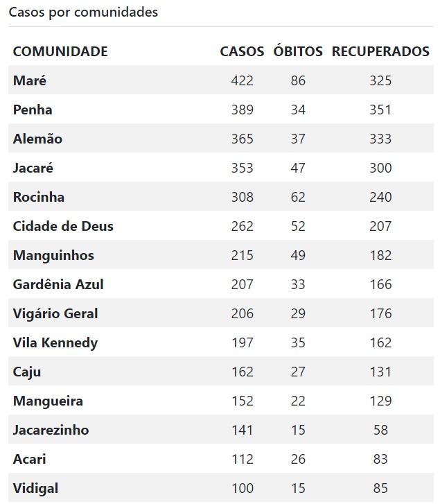The width and height of the screenshot is (440, 504).
Task: Click the Mangueira community label
Action: [48, 401]
